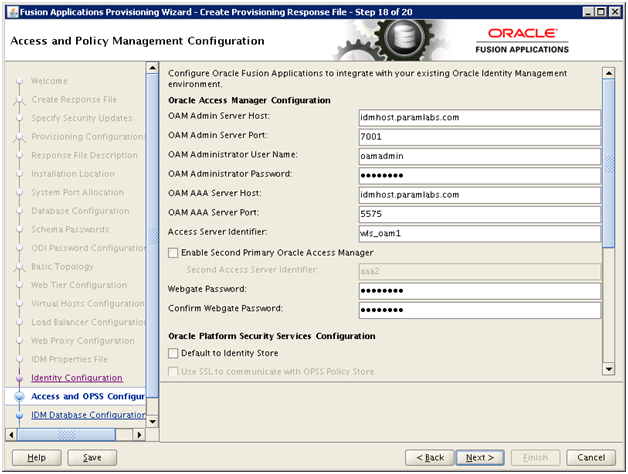628x474 pixels.
Task: Focus the OAM AAA Server Port field
Action: click(x=480, y=214)
